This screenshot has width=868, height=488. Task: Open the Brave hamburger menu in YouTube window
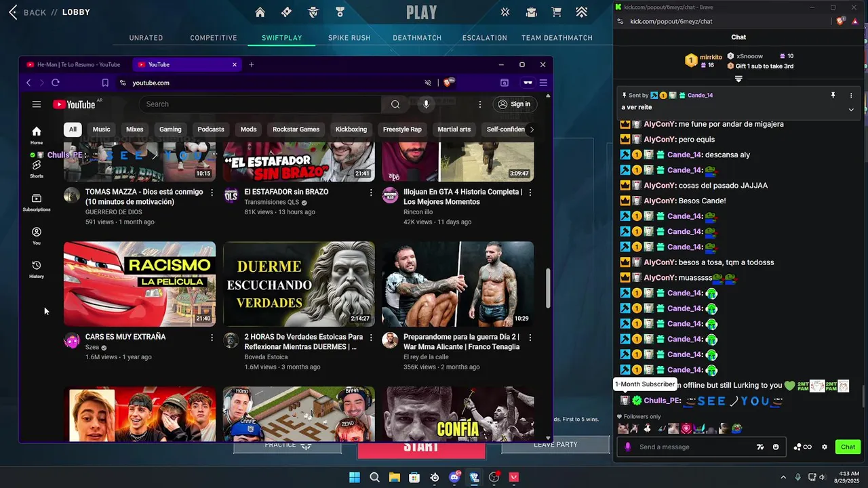point(543,83)
